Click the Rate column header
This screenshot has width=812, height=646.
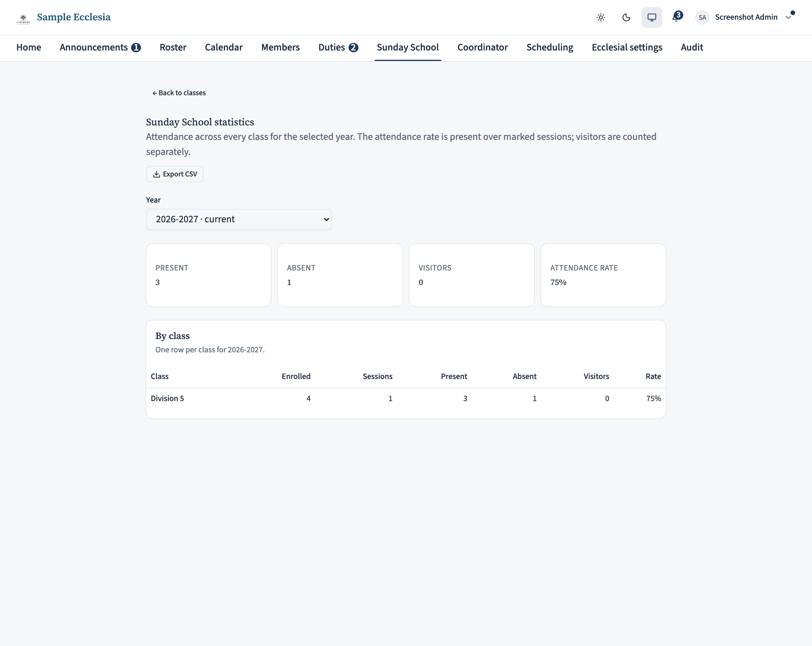(x=653, y=376)
